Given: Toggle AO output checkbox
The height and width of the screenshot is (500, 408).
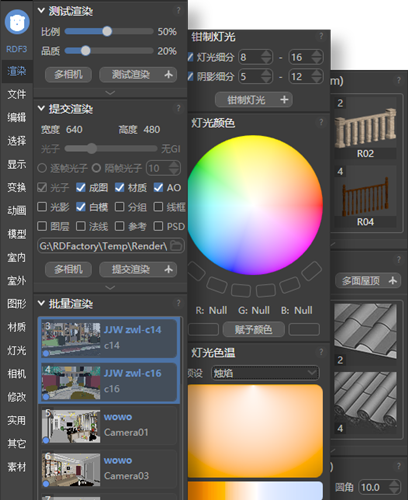Looking at the screenshot, I should (158, 188).
